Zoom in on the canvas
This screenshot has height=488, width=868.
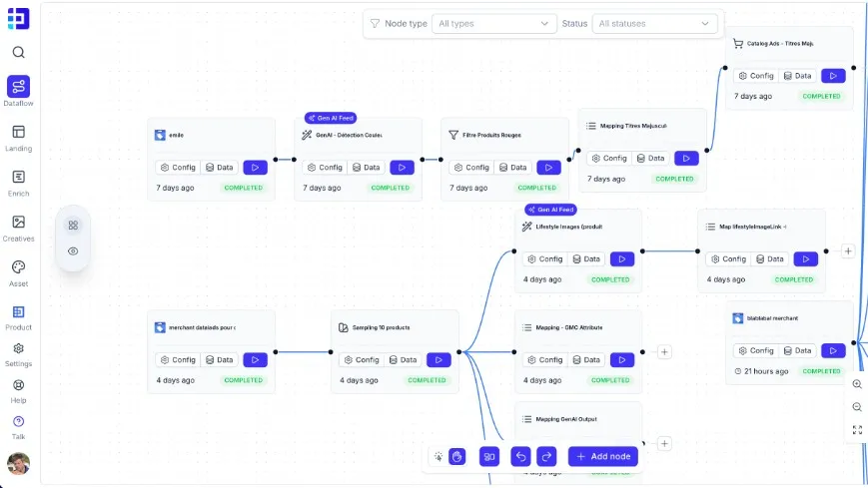coord(857,384)
